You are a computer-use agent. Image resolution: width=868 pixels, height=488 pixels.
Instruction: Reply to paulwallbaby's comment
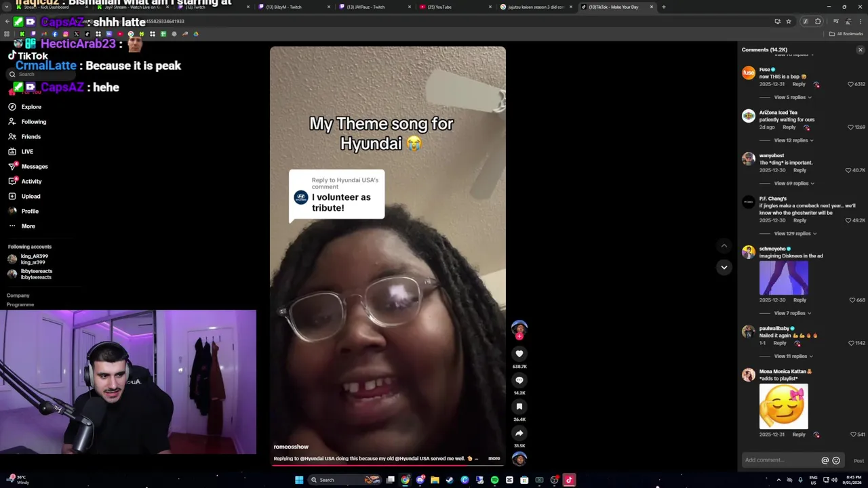[x=780, y=343]
